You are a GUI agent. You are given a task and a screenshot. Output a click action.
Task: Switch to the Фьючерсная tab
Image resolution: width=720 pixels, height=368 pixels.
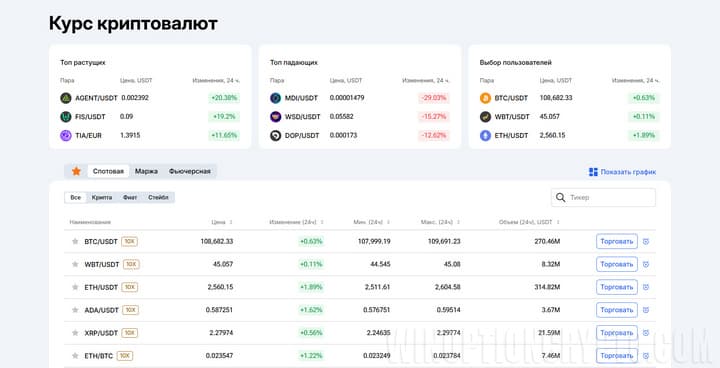(x=190, y=171)
